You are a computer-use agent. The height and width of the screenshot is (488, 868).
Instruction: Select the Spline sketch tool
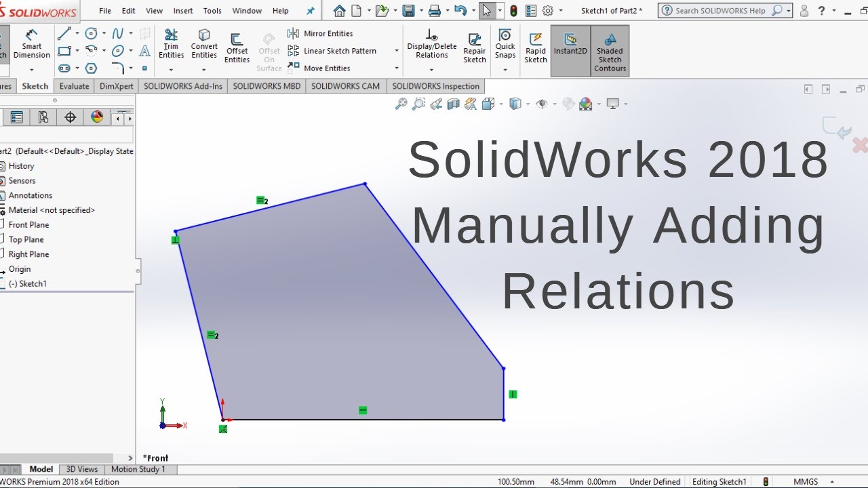(118, 34)
